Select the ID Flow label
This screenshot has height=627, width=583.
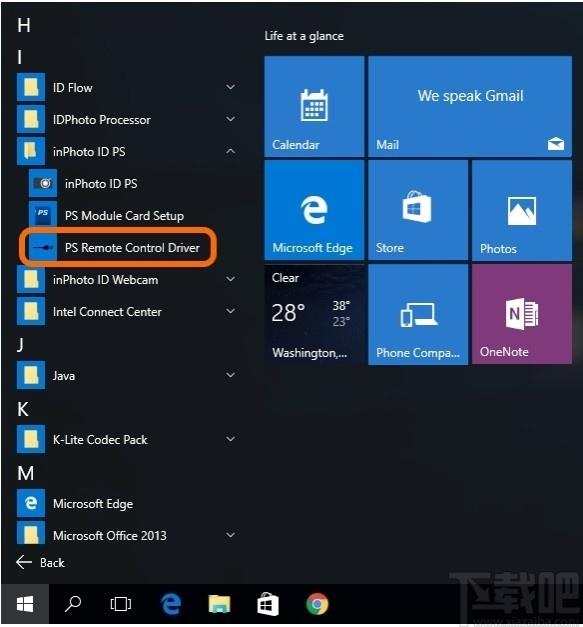click(73, 88)
